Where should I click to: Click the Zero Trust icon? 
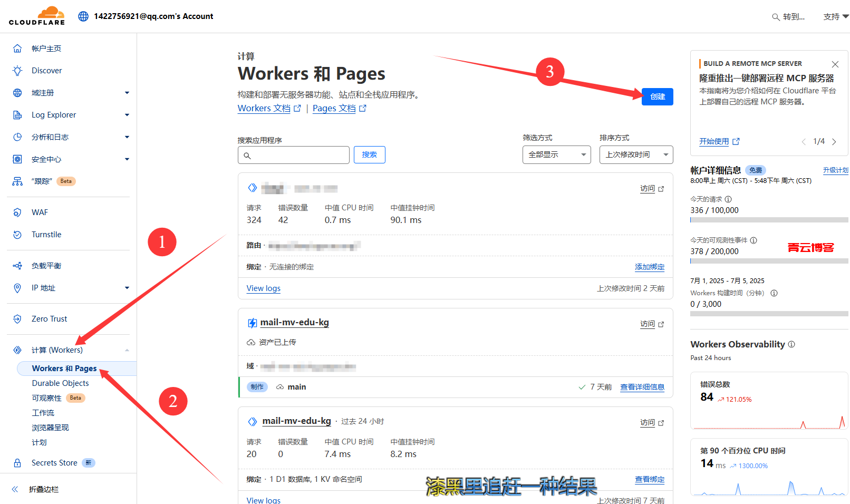[x=17, y=319]
